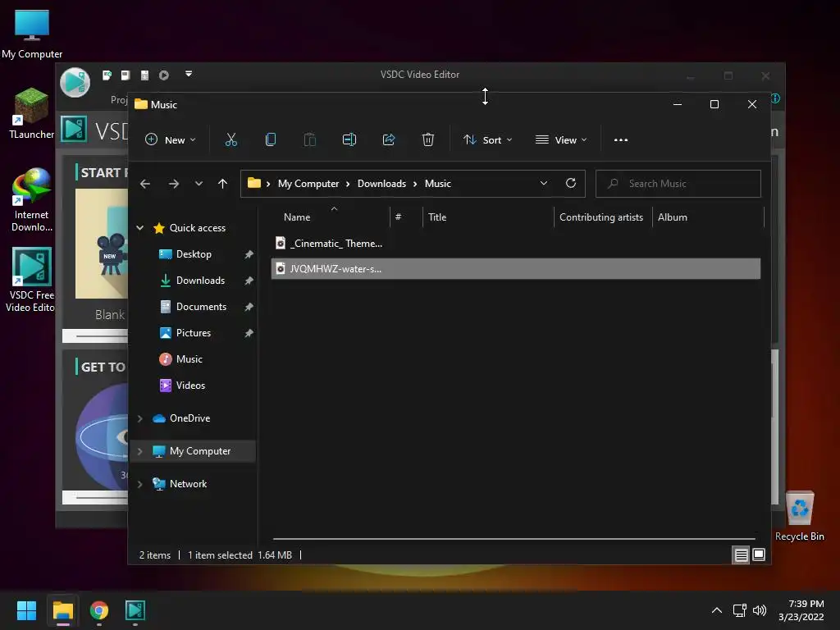Open network settings in system tray

740,610
